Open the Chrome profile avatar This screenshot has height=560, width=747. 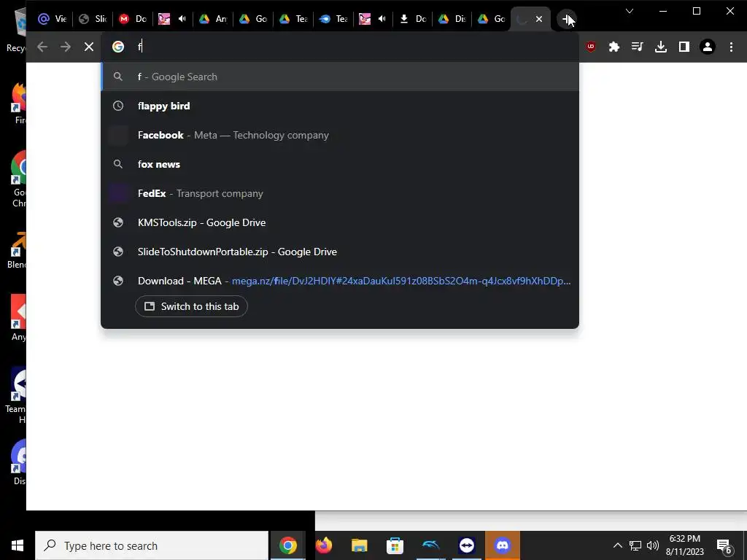pyautogui.click(x=708, y=47)
